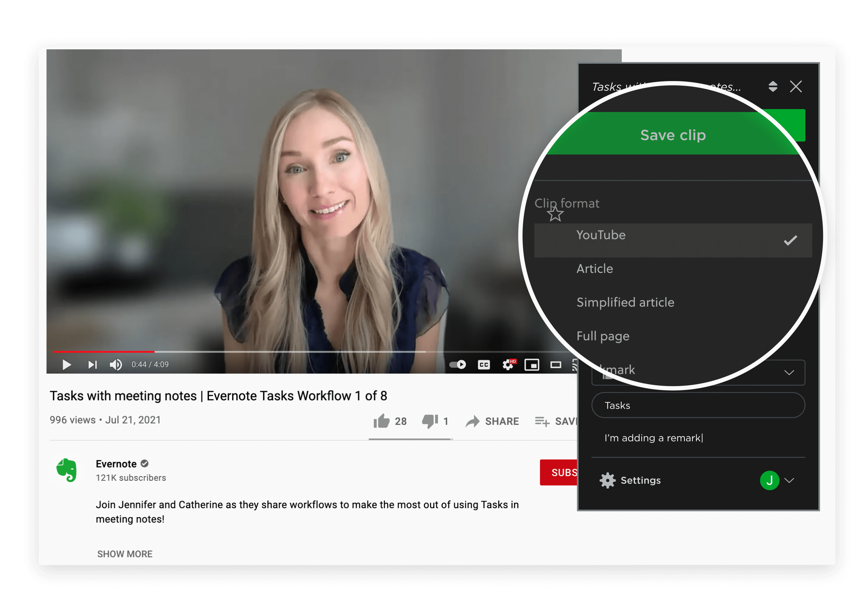Click the green Save clip button
868x605 pixels.
click(673, 135)
